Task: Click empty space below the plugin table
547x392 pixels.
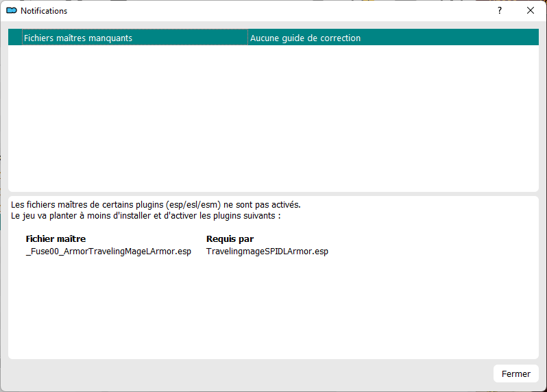Action: click(x=273, y=308)
